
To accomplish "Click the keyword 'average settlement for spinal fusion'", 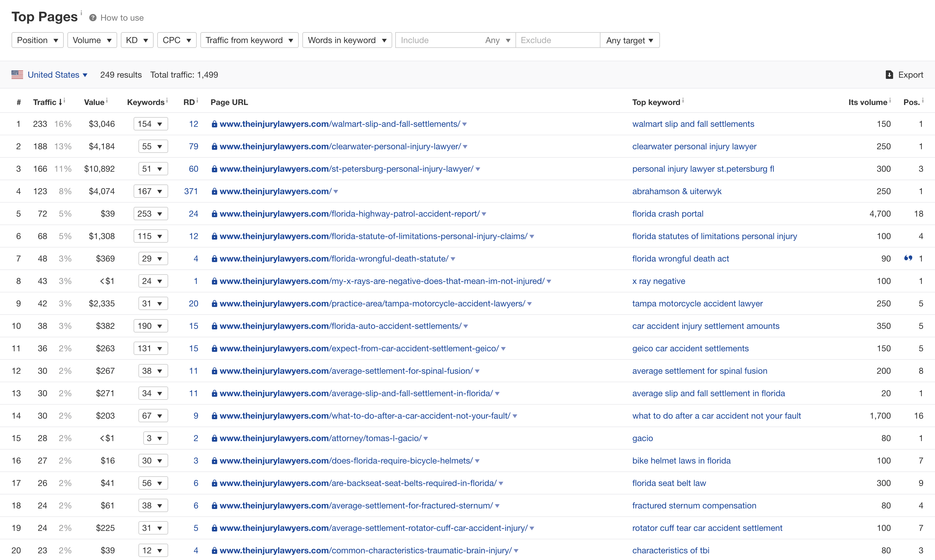I will 700,371.
